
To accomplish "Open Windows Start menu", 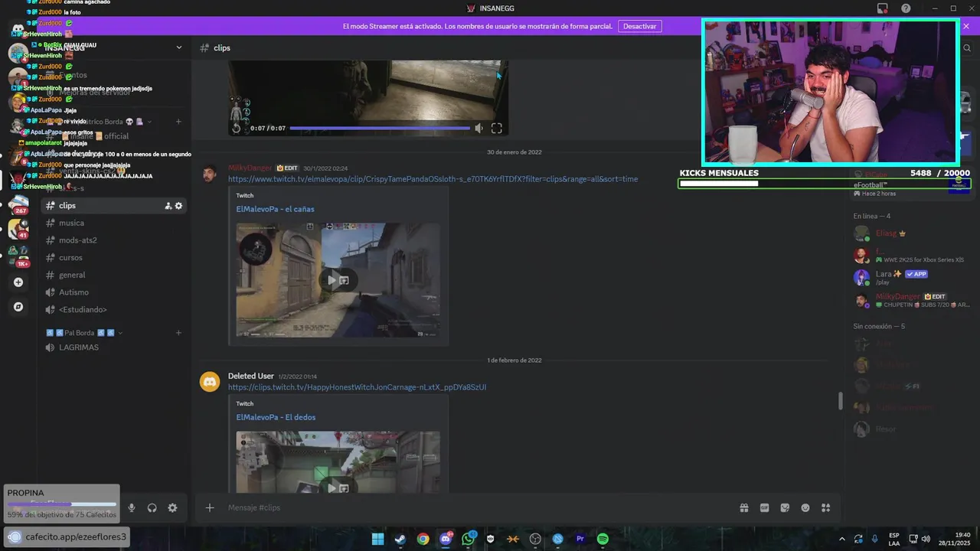I will (x=377, y=539).
